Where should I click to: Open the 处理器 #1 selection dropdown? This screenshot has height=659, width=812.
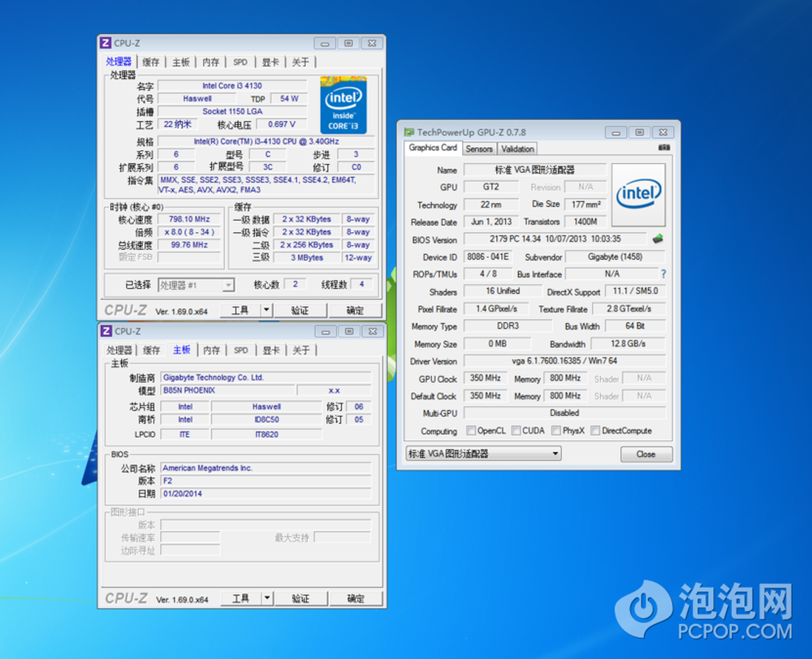(x=197, y=285)
